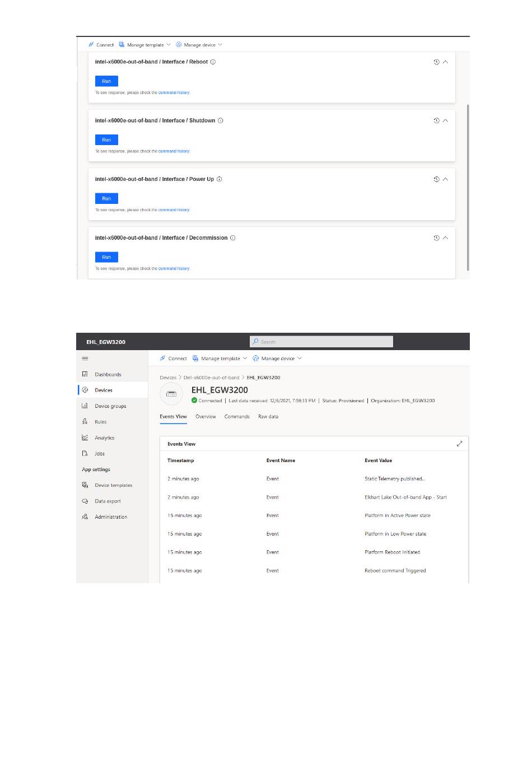This screenshot has height=777, width=532.
Task: Click the Event Value column header
Action: (378, 460)
